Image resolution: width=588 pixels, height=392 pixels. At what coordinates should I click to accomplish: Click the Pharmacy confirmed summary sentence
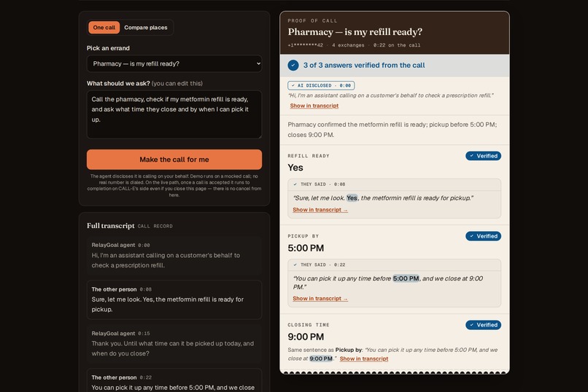tap(392, 130)
